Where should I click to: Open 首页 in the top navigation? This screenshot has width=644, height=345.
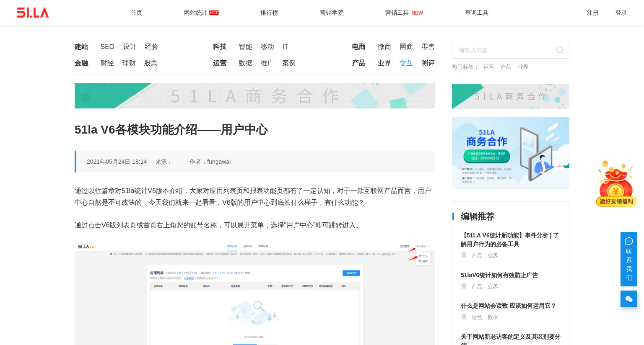(x=136, y=13)
